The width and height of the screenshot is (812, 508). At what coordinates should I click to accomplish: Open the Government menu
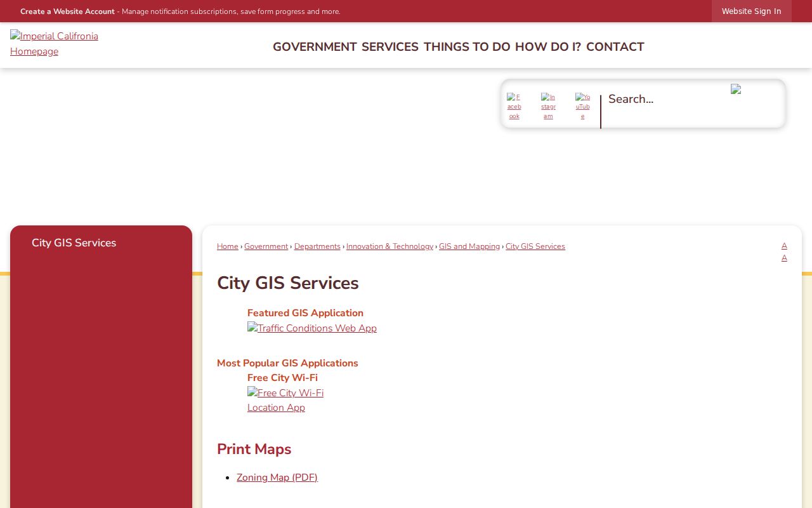tap(315, 47)
